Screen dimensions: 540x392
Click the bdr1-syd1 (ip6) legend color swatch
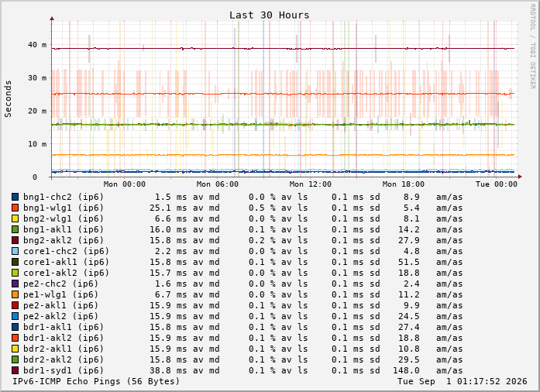(15, 370)
